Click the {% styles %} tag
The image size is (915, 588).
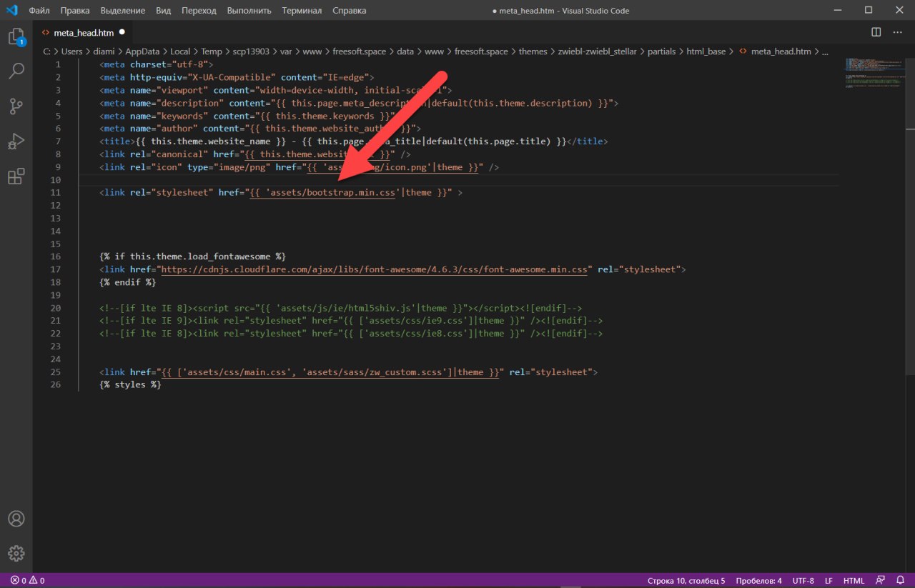coord(131,385)
